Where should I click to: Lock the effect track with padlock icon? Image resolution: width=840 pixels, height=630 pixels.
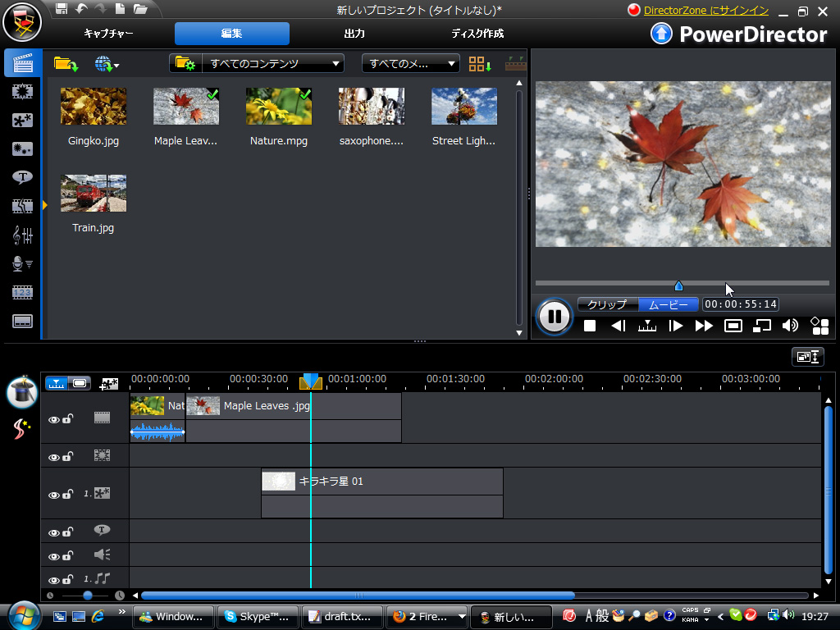tap(66, 457)
